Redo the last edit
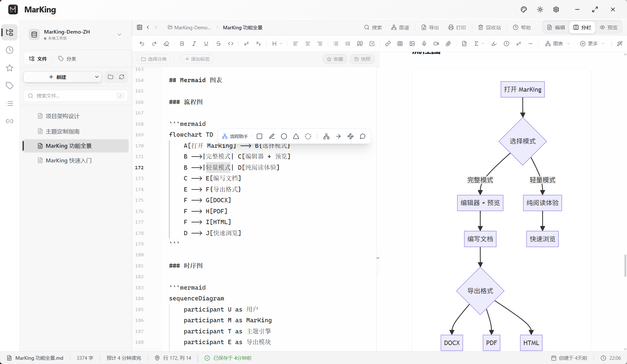The image size is (627, 364). (154, 44)
